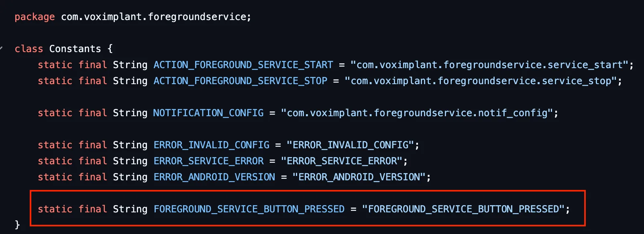This screenshot has height=234, width=644.
Task: Collapse the Constants class fold chevron
Action: coord(1,49)
